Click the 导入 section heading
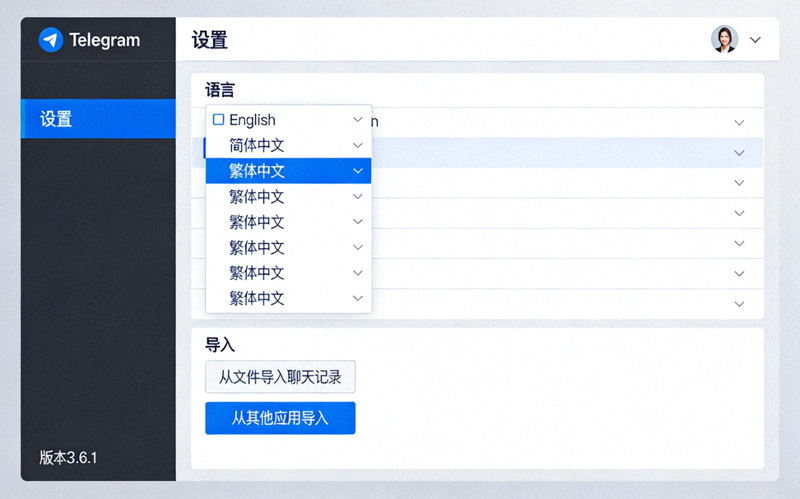Image resolution: width=800 pixels, height=499 pixels. [220, 345]
